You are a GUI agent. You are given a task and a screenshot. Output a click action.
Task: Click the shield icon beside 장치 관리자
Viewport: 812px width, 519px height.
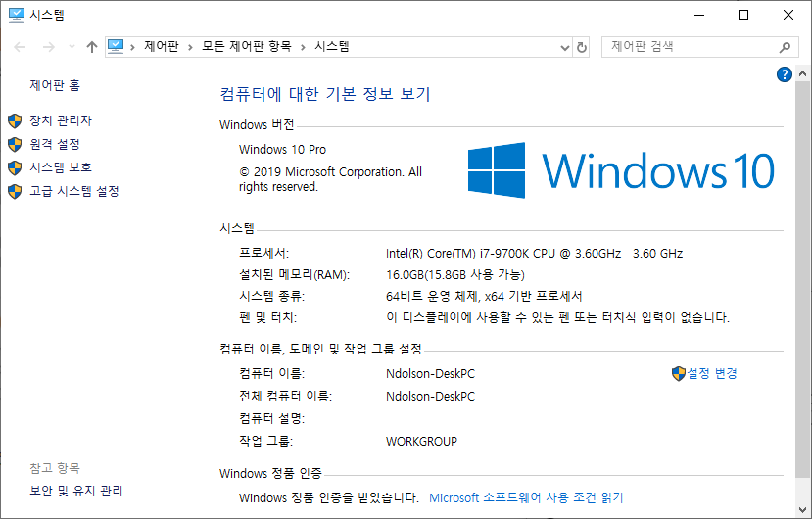pos(15,120)
